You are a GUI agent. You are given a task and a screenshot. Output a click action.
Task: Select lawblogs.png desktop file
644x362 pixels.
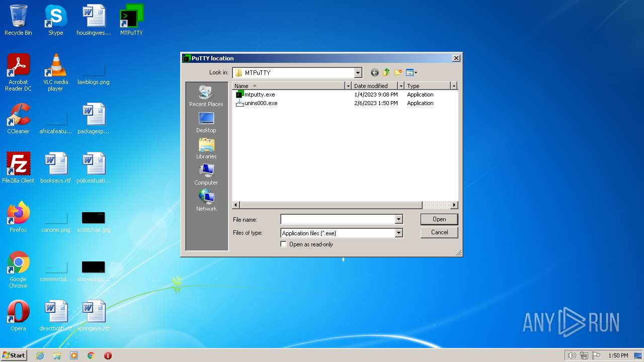coord(94,73)
